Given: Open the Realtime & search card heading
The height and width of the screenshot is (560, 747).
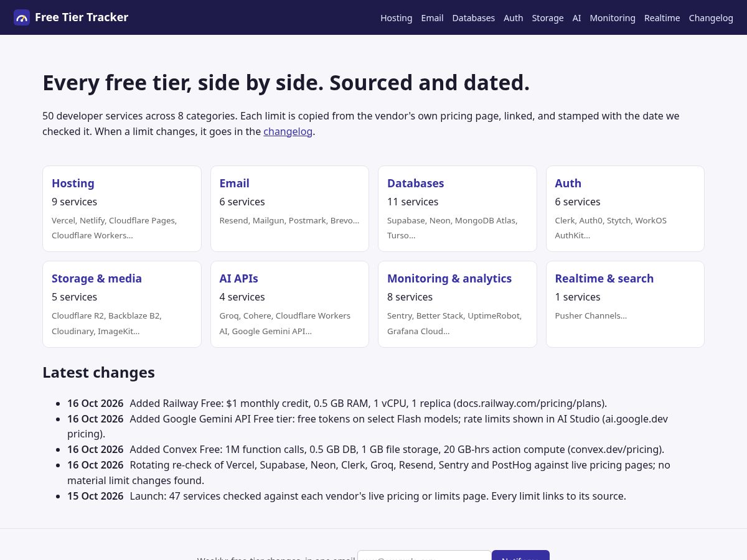Looking at the screenshot, I should click(604, 278).
